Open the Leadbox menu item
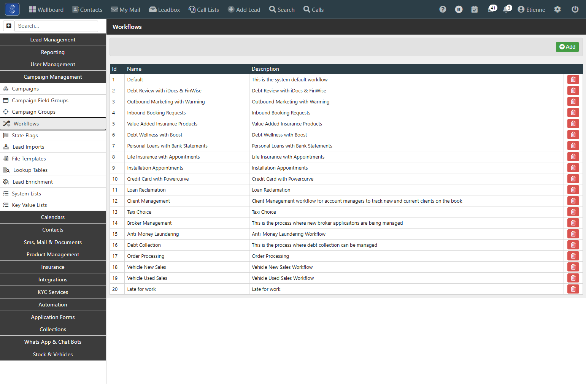The image size is (586, 392). click(164, 10)
